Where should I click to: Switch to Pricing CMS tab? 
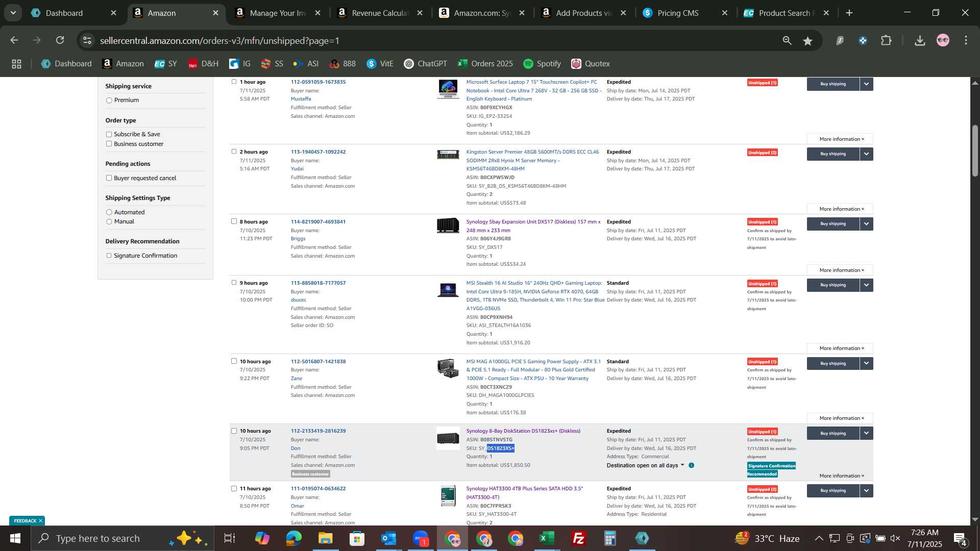(x=687, y=13)
